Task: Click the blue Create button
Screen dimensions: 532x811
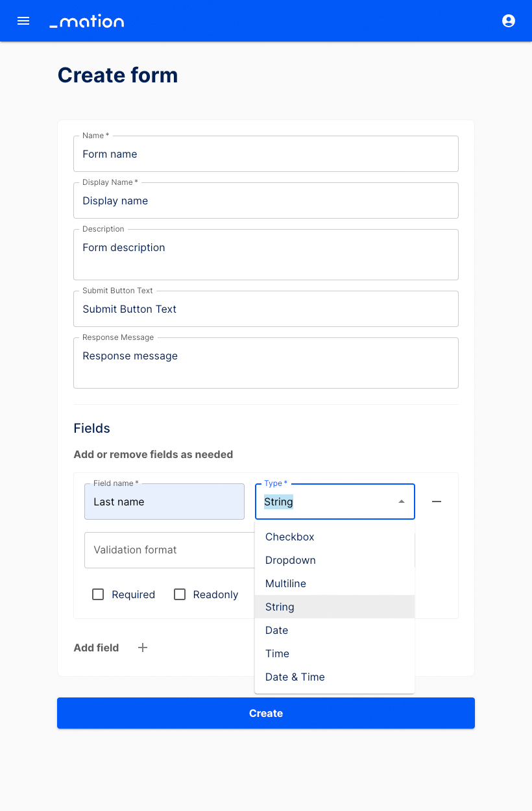Action: (x=266, y=713)
